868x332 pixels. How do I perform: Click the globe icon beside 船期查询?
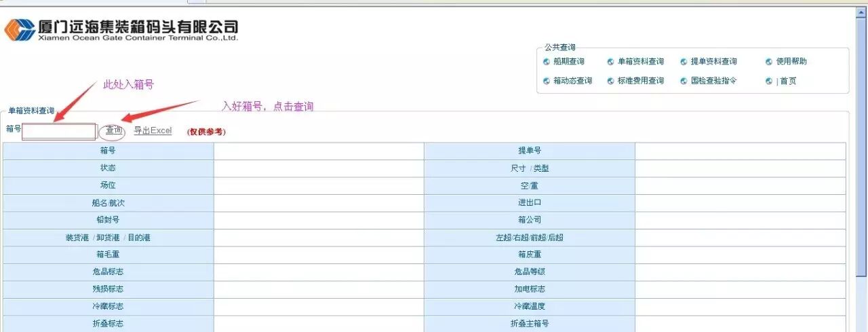tap(547, 62)
